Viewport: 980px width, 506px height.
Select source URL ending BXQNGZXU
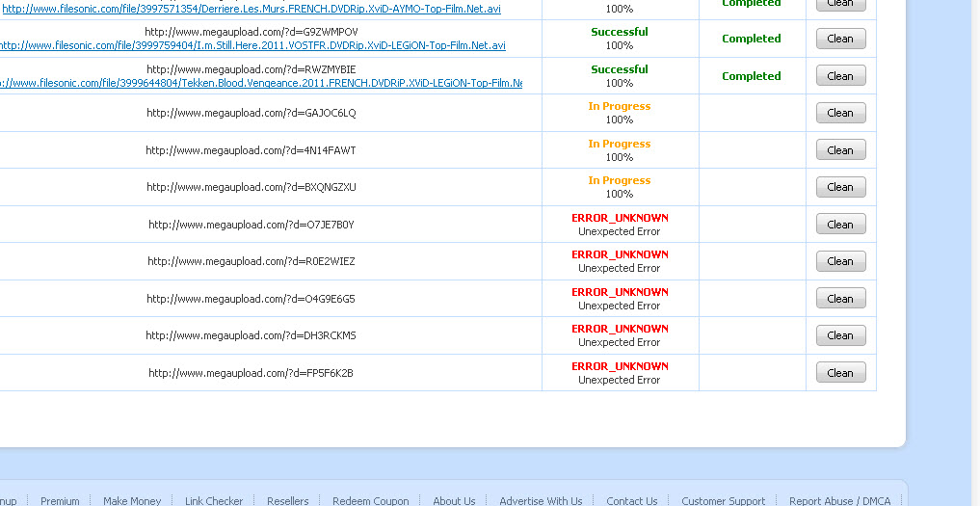(x=252, y=187)
